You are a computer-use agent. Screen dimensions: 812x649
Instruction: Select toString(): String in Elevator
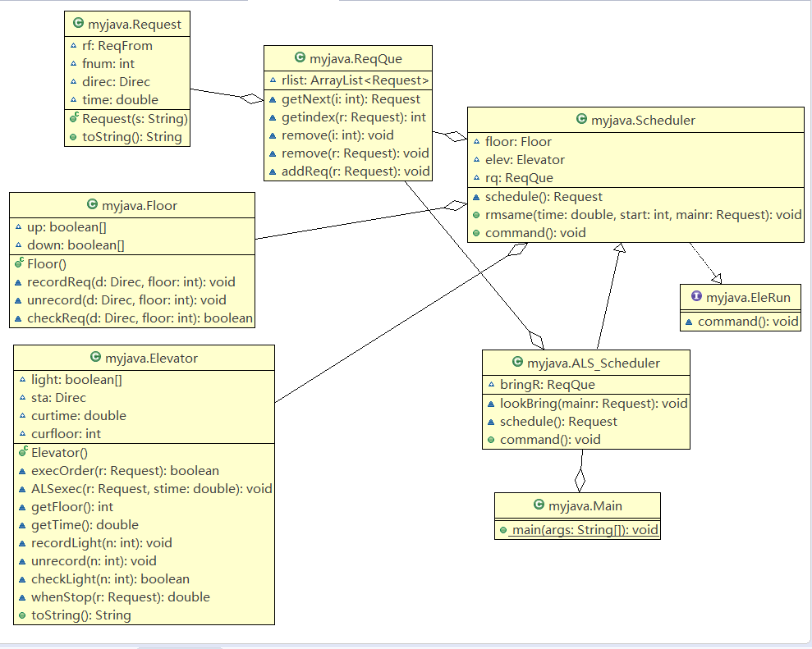80,615
